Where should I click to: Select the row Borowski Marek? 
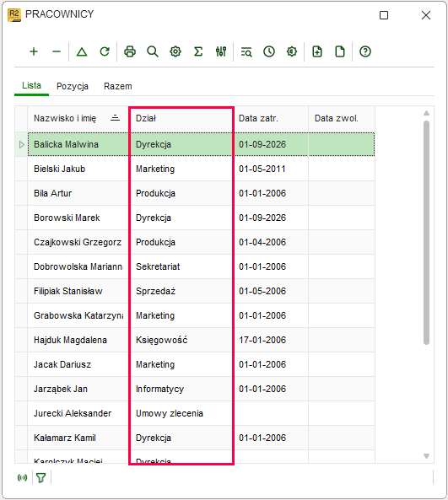[x=201, y=218]
